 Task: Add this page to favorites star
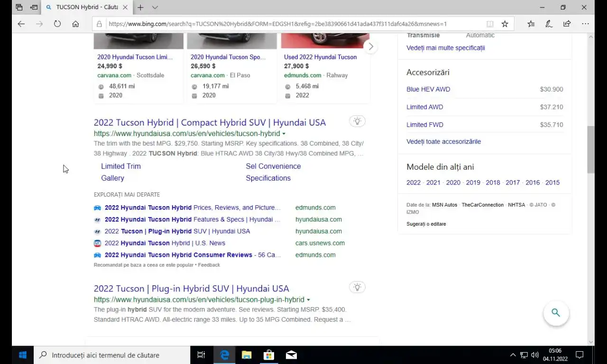[505, 24]
